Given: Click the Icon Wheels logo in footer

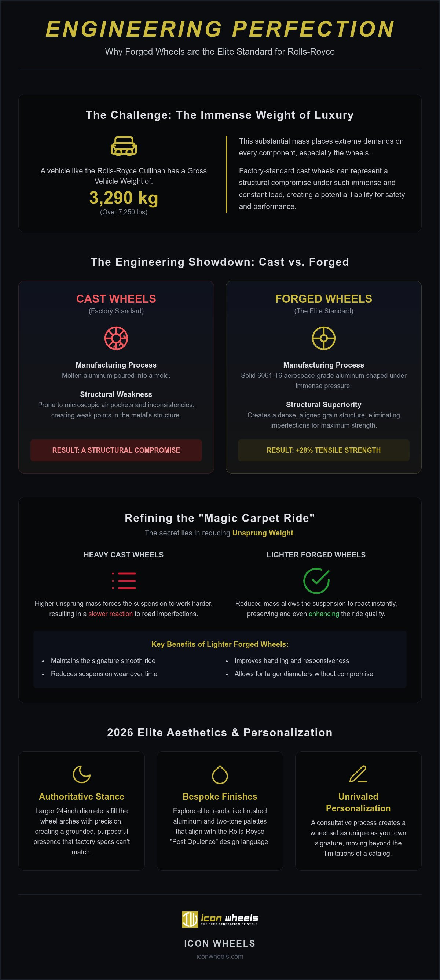Looking at the screenshot, I should pyautogui.click(x=220, y=919).
